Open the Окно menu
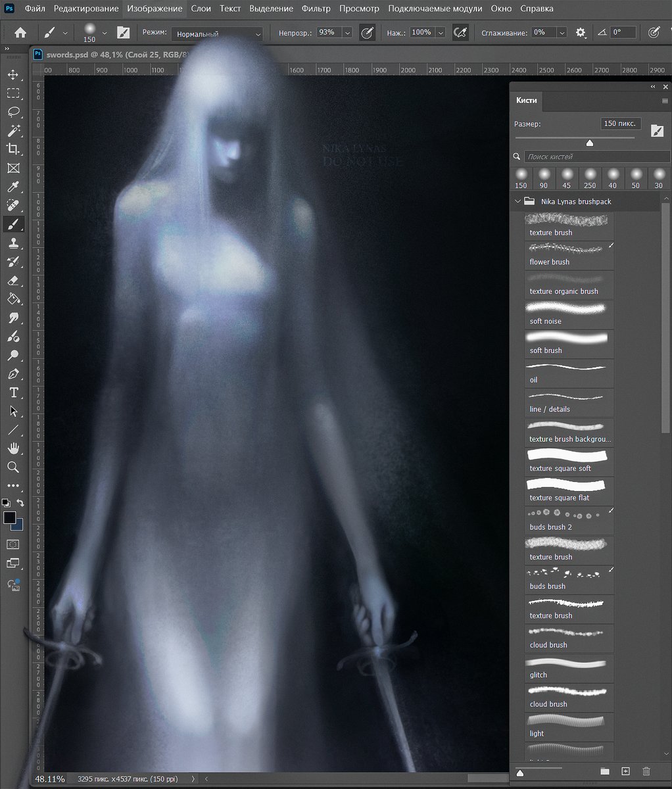Image resolution: width=672 pixels, height=789 pixels. coord(501,9)
